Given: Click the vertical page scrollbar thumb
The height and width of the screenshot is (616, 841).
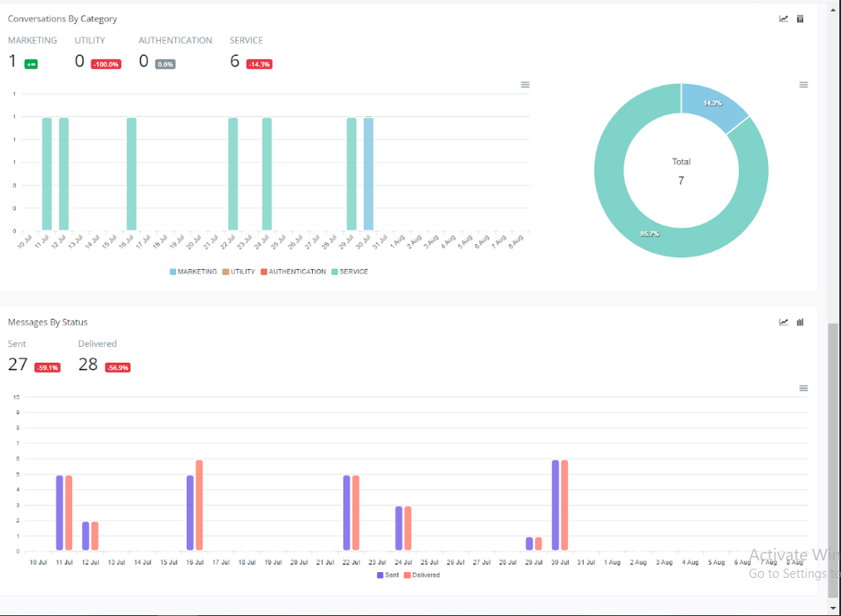Looking at the screenshot, I should (834, 457).
